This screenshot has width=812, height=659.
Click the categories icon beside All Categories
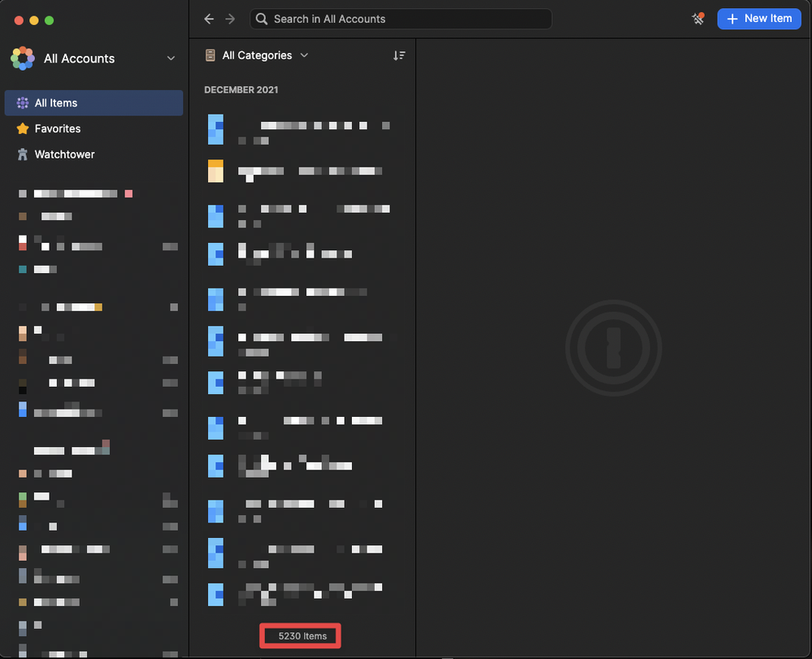click(211, 55)
